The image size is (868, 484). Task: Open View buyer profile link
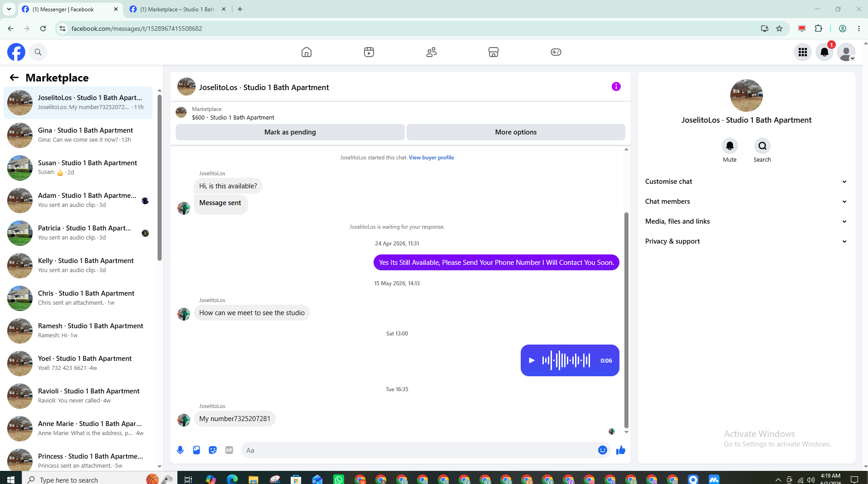tap(431, 158)
